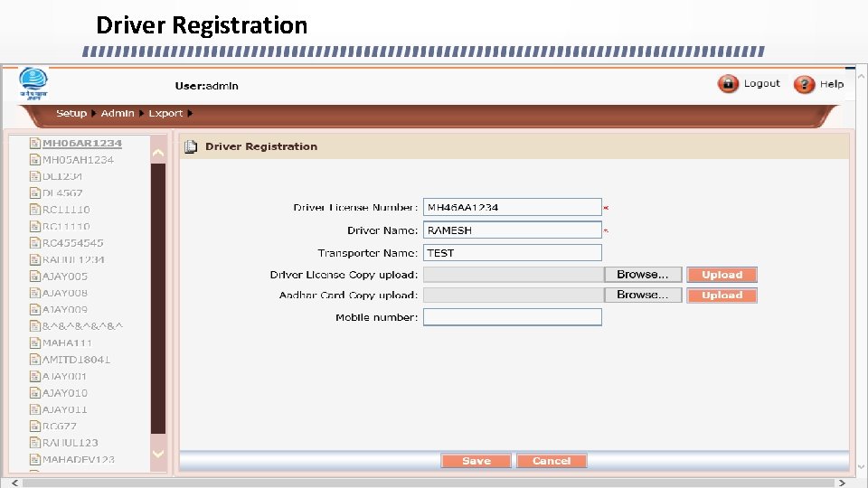Click the driver list scroll up arrow
The height and width of the screenshot is (488, 868).
(x=157, y=153)
